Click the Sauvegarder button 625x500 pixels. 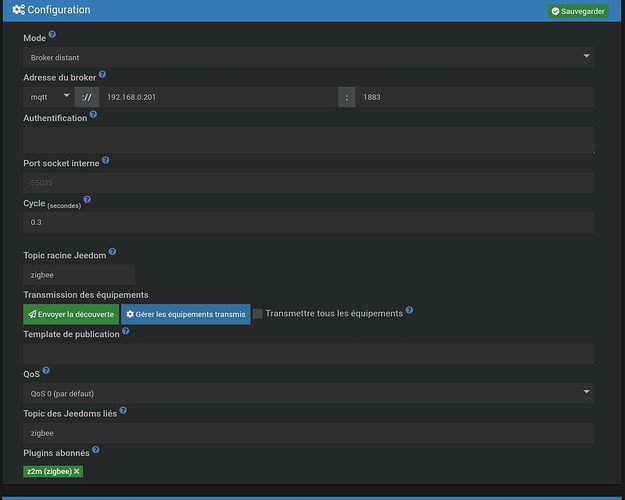578,11
